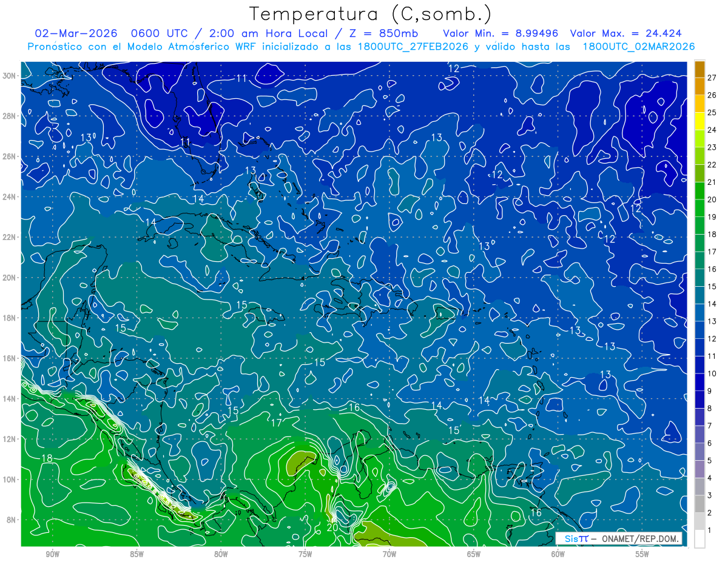The image size is (728, 562).
Task: Click the 16N latitude axis label
Action: click(10, 358)
